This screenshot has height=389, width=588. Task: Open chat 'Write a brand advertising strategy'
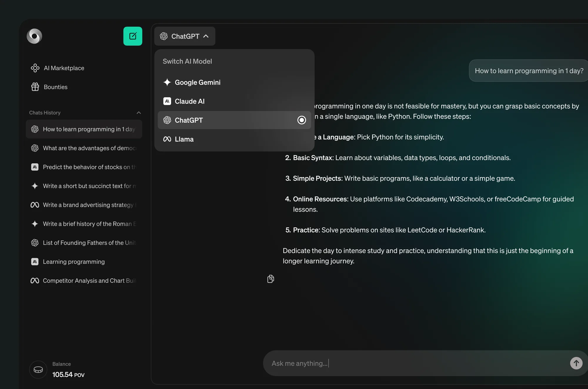pos(84,205)
